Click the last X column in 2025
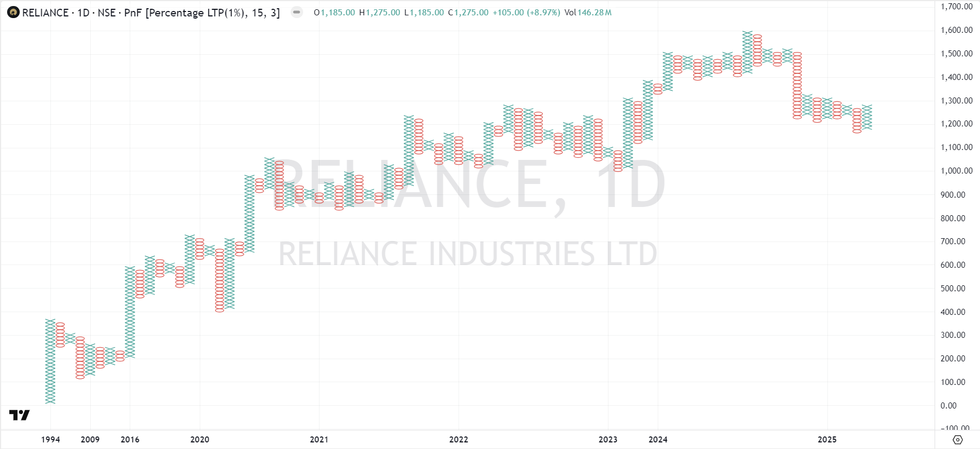Viewport: 980px width, 449px height. 867,117
